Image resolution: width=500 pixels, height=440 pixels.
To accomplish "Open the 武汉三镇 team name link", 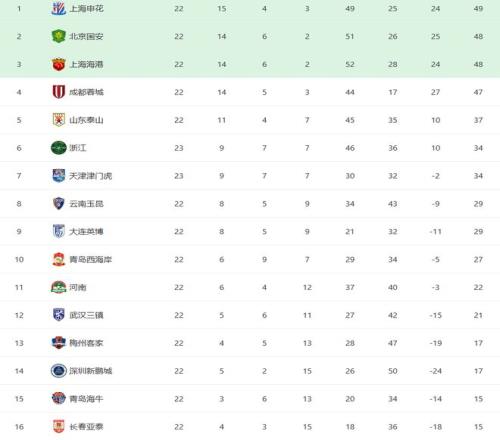I will click(x=86, y=315).
